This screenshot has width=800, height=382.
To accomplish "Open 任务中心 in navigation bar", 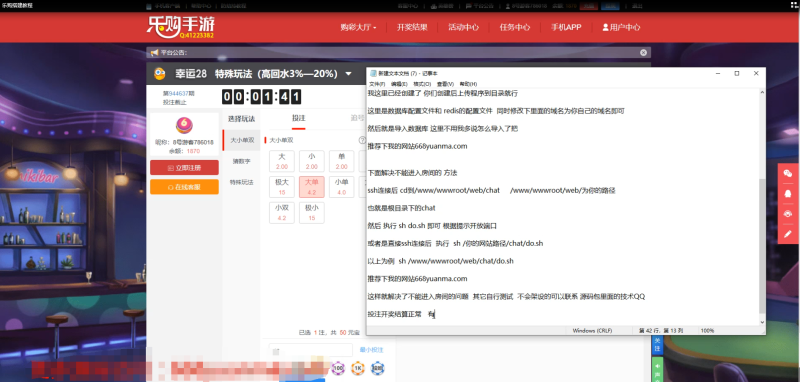I will point(515,28).
